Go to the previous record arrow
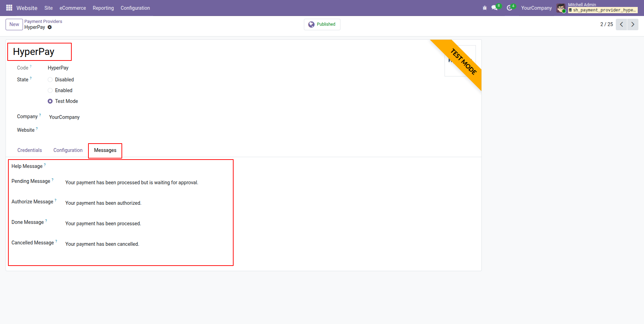The height and width of the screenshot is (324, 644). (621, 24)
